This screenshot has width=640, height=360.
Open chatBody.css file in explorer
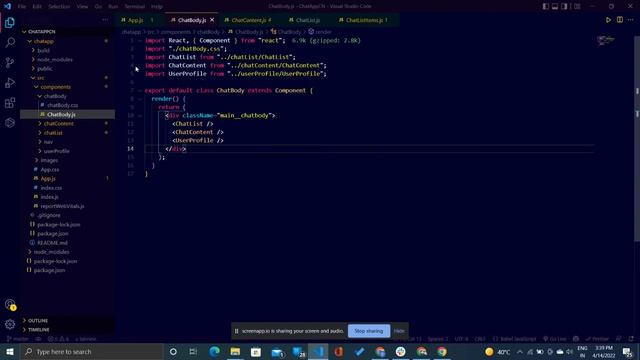click(x=62, y=105)
